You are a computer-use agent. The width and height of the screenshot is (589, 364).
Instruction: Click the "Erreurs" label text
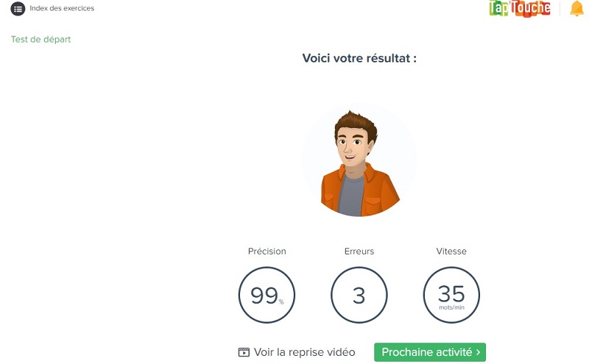click(359, 251)
